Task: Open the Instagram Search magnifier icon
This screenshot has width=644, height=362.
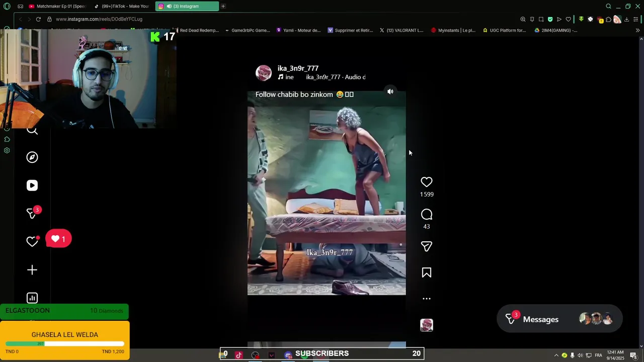Action: click(x=32, y=131)
